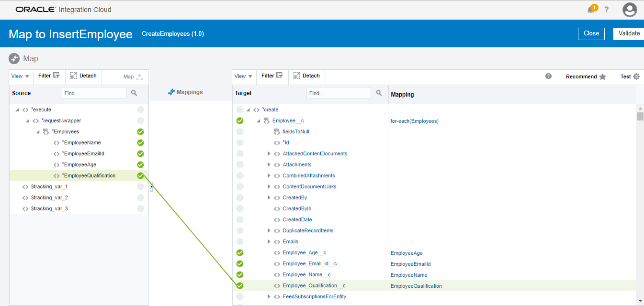Image resolution: width=644 pixels, height=306 pixels.
Task: Click repeating node icon beside Employees
Action: click(46, 131)
